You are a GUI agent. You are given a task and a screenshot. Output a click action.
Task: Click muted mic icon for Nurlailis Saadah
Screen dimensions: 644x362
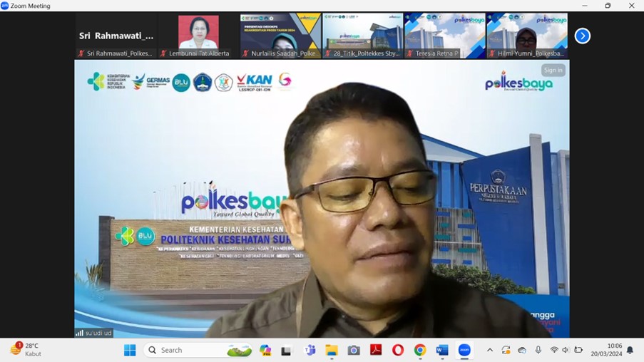(245, 53)
